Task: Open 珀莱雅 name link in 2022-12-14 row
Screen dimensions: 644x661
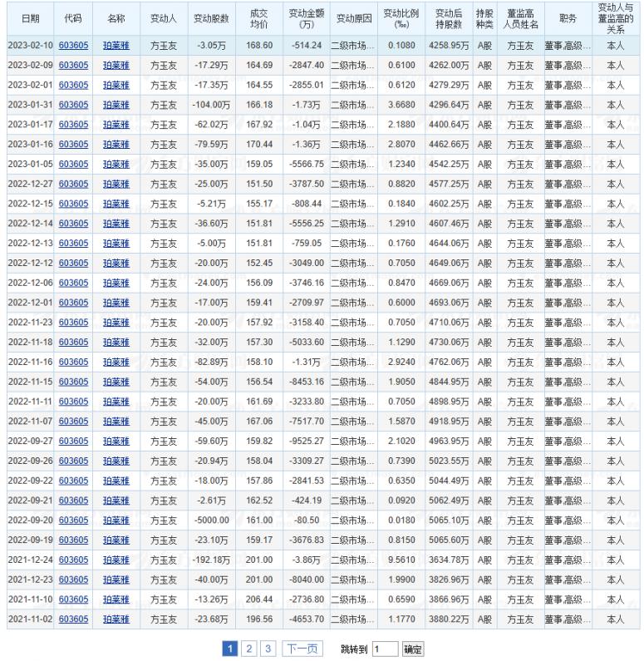Action: tap(116, 224)
